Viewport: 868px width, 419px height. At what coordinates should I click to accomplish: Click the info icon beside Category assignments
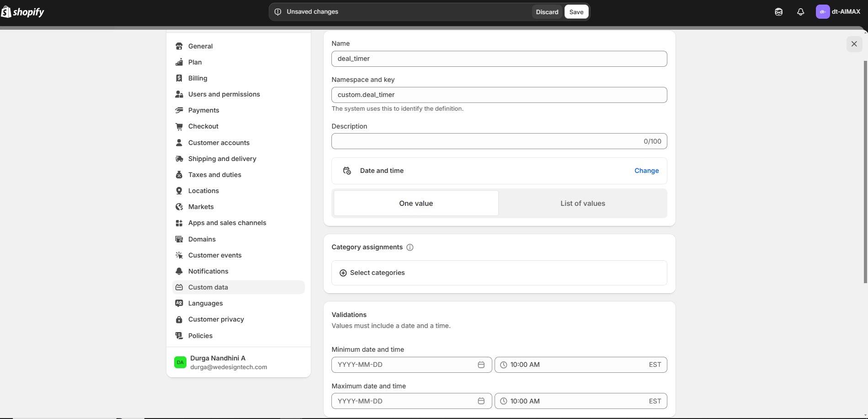click(x=410, y=247)
